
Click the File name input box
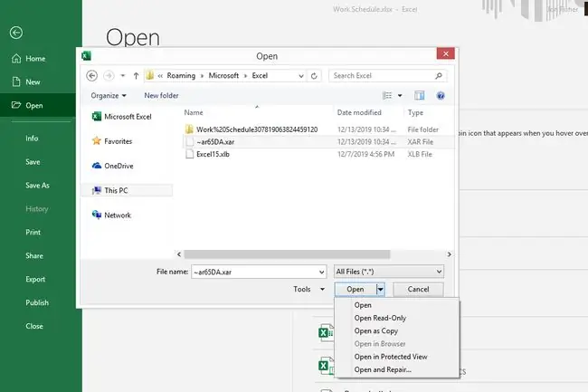click(254, 272)
